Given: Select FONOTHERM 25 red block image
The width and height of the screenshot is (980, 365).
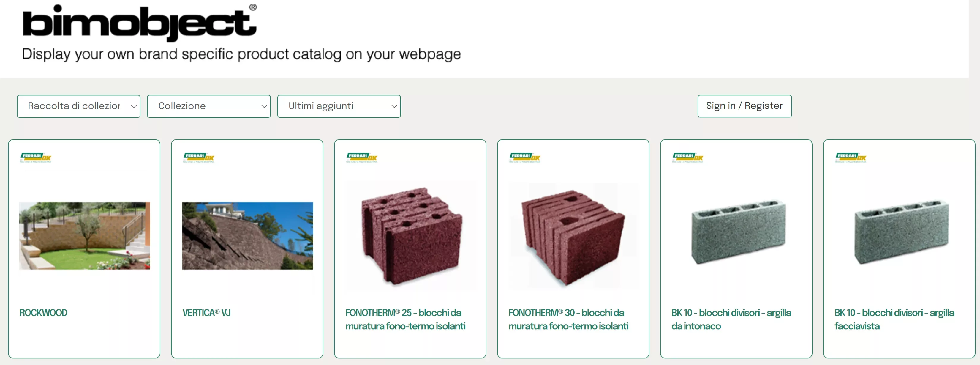Looking at the screenshot, I should (411, 236).
